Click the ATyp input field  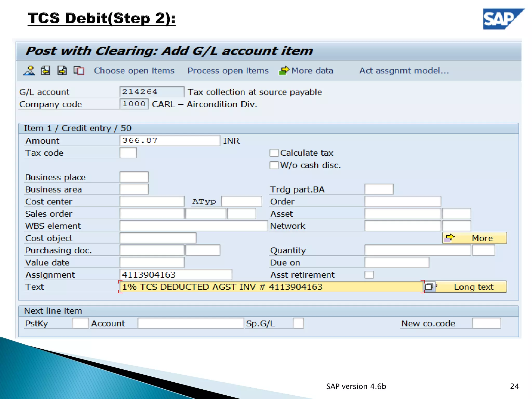pyautogui.click(x=242, y=202)
